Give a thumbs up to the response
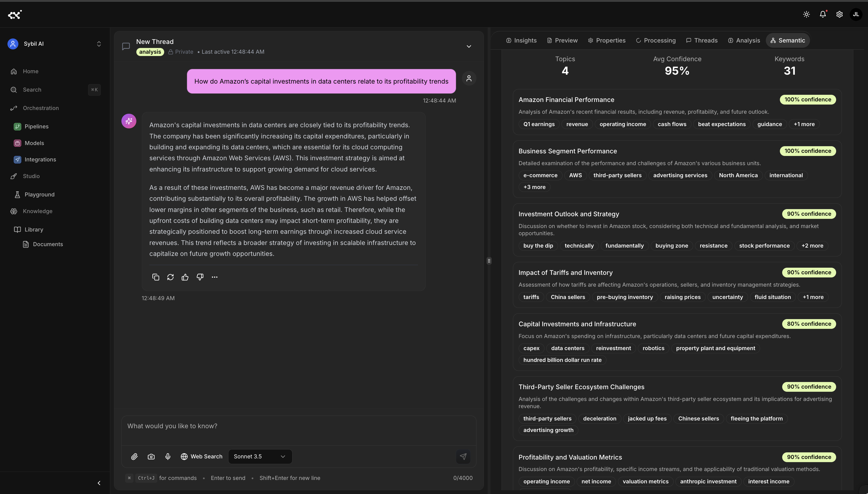This screenshot has height=494, width=868. [x=185, y=277]
